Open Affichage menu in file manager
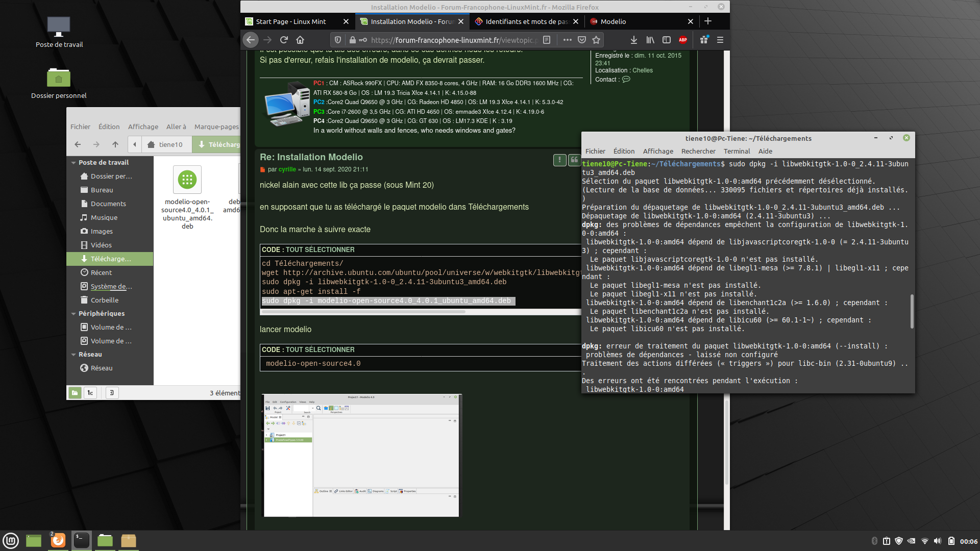This screenshot has height=551, width=980. [x=143, y=127]
